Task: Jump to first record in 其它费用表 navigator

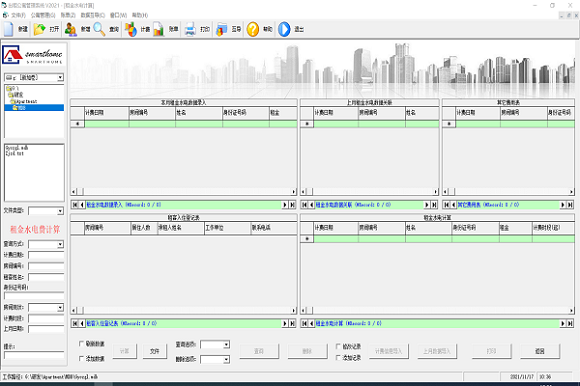Action: click(446, 204)
